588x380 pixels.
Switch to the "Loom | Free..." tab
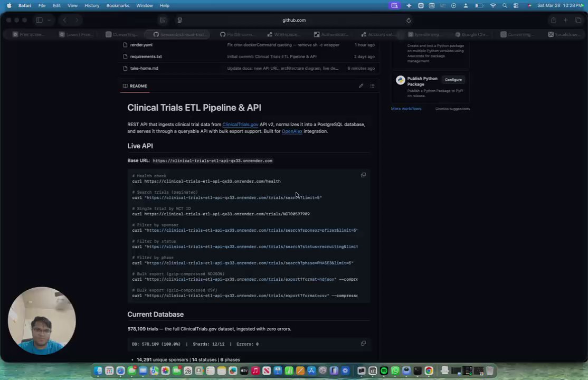coord(76,34)
